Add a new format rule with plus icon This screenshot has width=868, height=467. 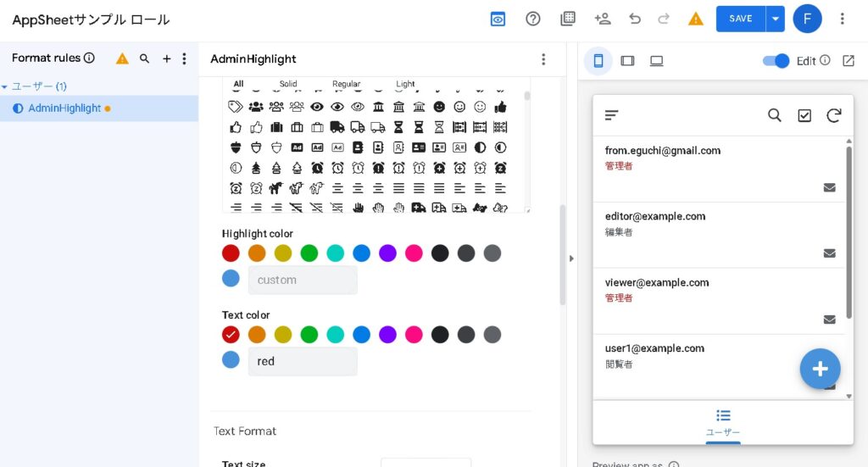pyautogui.click(x=167, y=58)
